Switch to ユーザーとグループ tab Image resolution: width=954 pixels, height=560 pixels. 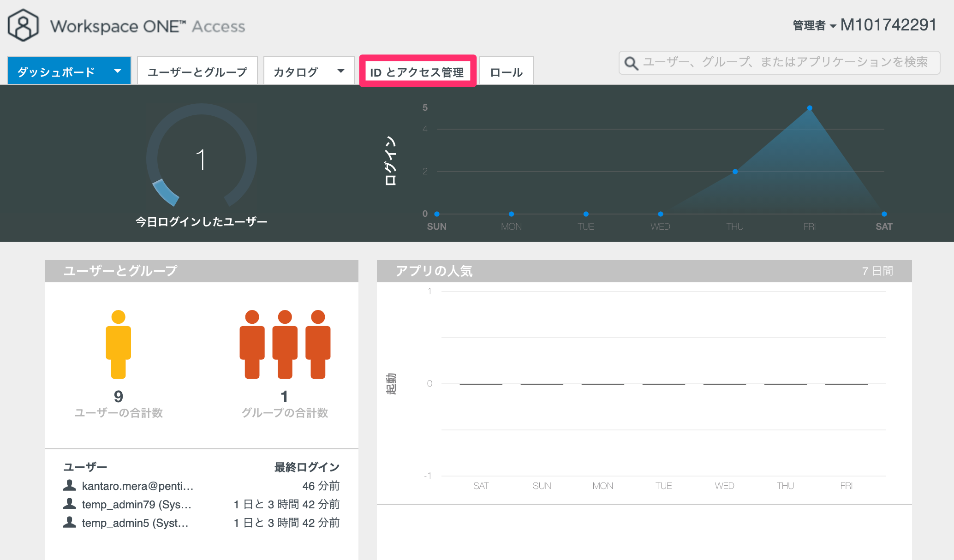click(x=197, y=71)
